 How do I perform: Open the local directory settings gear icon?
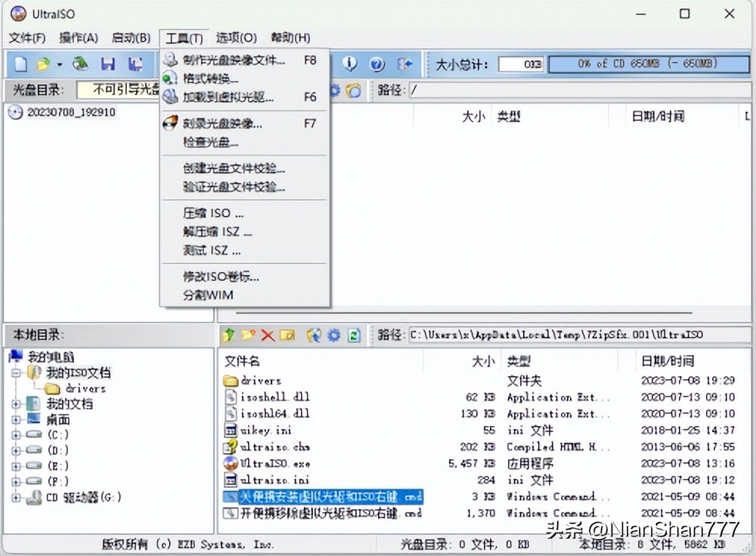pyautogui.click(x=333, y=335)
